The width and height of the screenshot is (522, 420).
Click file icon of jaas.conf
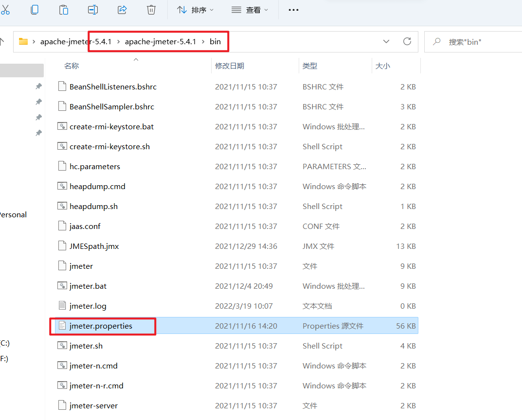pos(62,226)
